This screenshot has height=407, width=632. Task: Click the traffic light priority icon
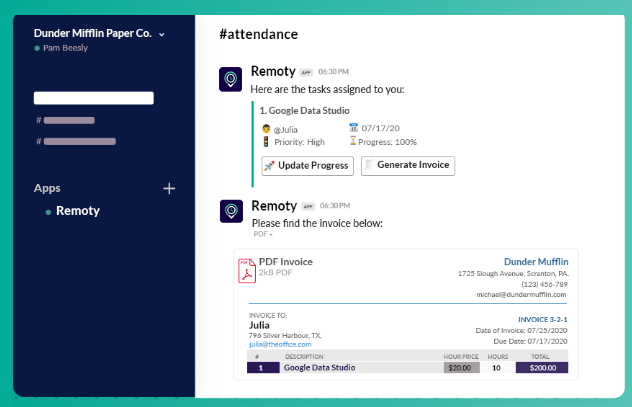266,141
